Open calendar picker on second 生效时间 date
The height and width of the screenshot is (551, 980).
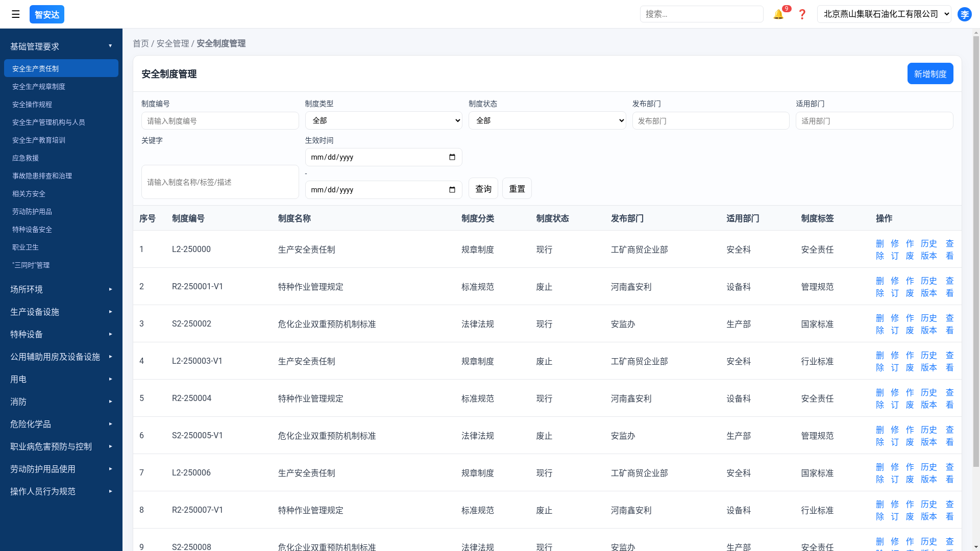pyautogui.click(x=452, y=190)
